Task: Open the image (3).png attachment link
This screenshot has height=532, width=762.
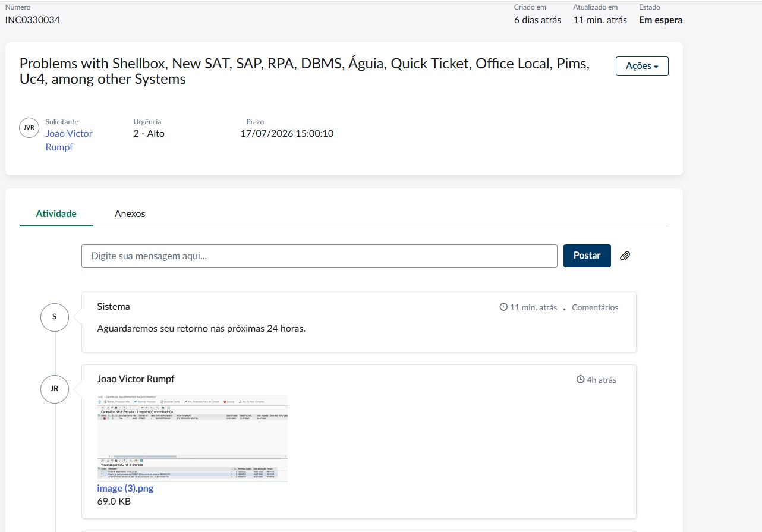Action: coord(125,488)
